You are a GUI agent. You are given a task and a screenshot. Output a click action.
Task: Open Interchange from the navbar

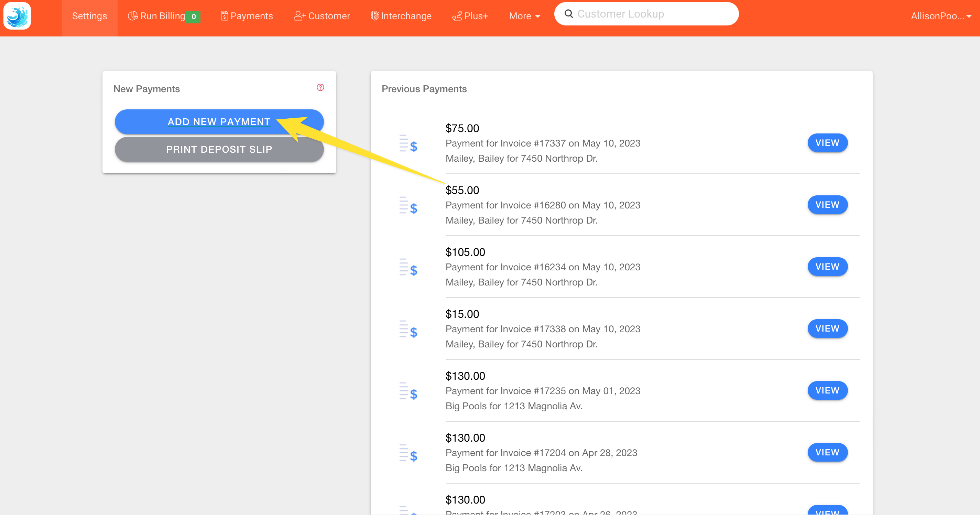click(401, 16)
